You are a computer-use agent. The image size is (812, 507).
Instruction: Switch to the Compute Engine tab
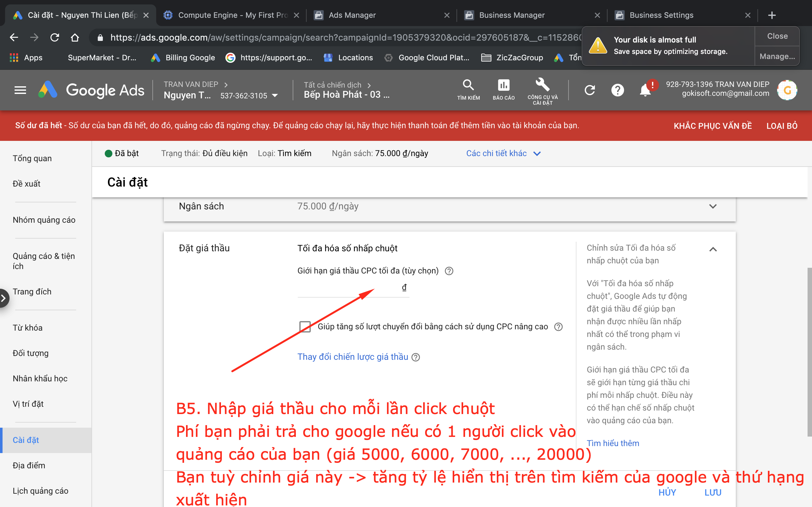pos(231,15)
